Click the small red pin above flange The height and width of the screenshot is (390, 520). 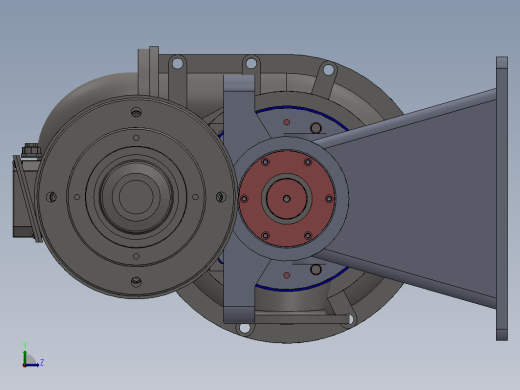click(286, 122)
